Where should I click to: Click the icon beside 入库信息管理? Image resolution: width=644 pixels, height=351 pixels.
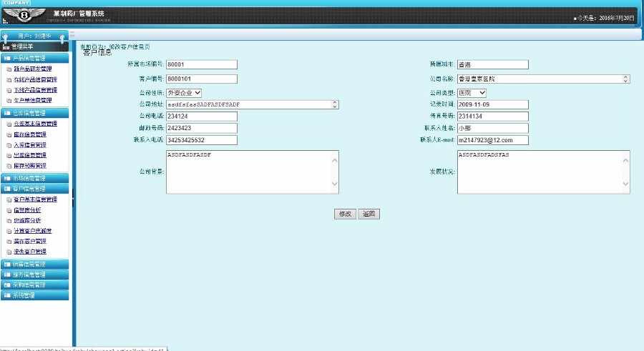click(x=9, y=145)
